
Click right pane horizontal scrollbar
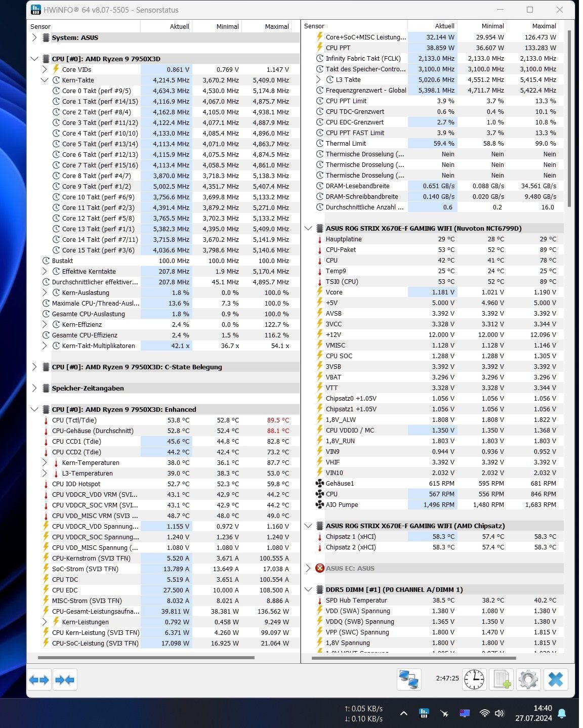[414, 658]
